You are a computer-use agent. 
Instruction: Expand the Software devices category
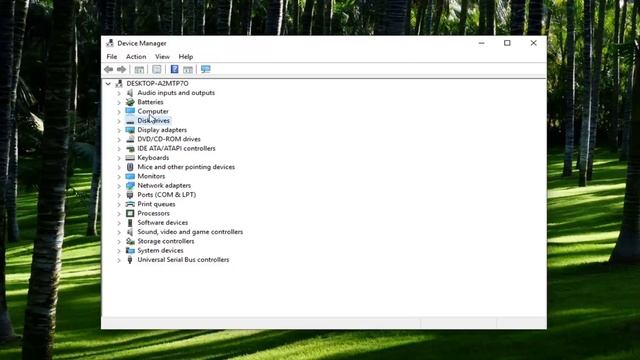click(x=119, y=223)
